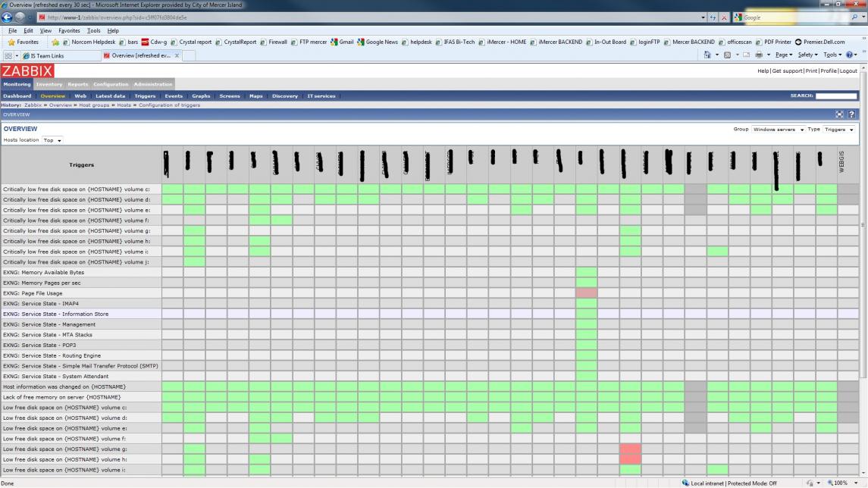The height and width of the screenshot is (488, 868).
Task: Go to the Dashboard submenu link
Action: [17, 96]
